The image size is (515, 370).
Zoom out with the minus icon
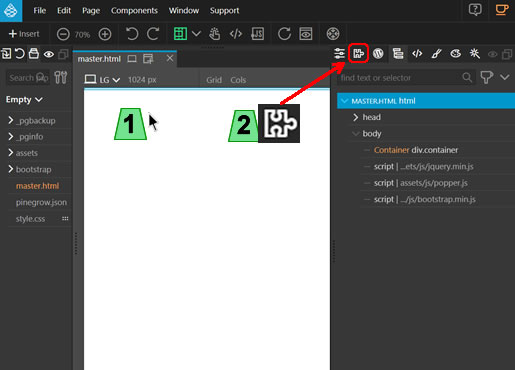pyautogui.click(x=63, y=34)
